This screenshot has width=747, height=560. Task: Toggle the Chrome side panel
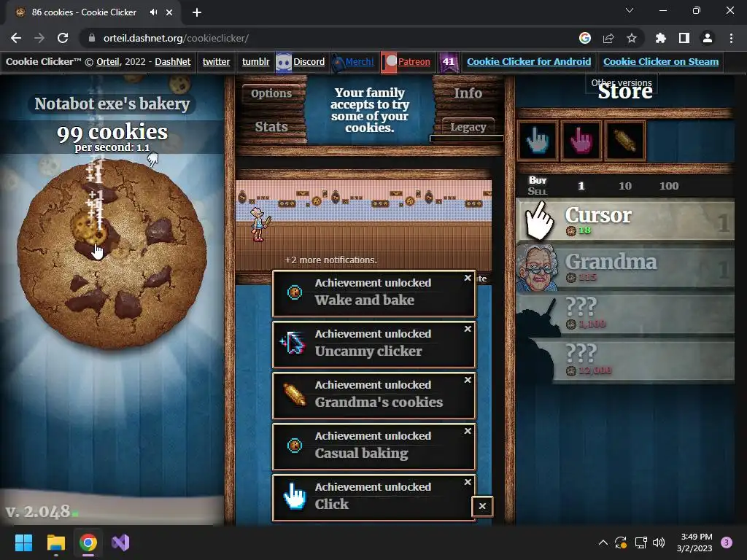point(684,38)
